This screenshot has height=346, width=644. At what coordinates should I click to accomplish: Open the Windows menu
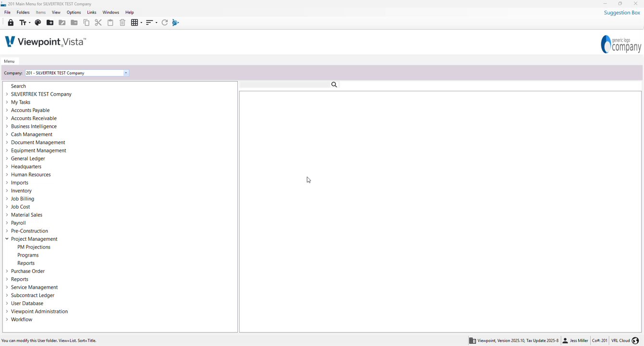click(x=111, y=12)
